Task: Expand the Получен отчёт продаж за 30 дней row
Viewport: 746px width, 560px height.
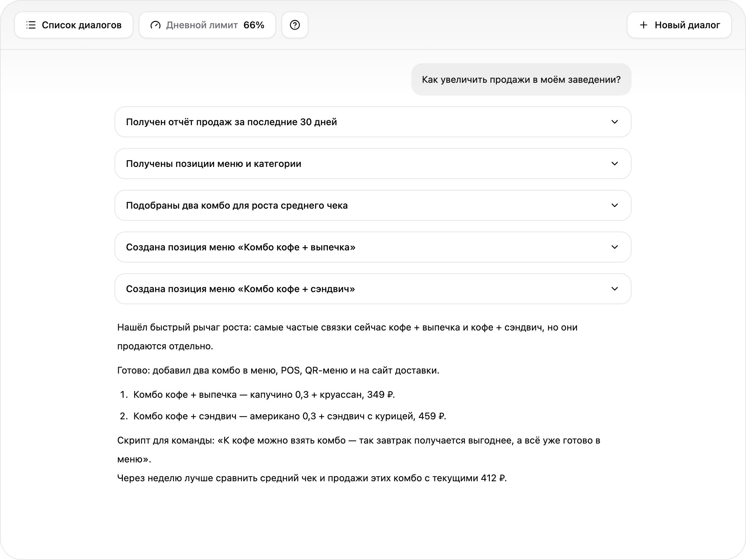Action: (373, 122)
